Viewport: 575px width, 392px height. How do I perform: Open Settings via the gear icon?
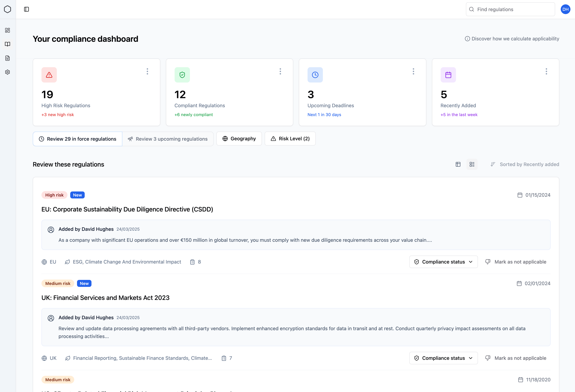coord(7,72)
